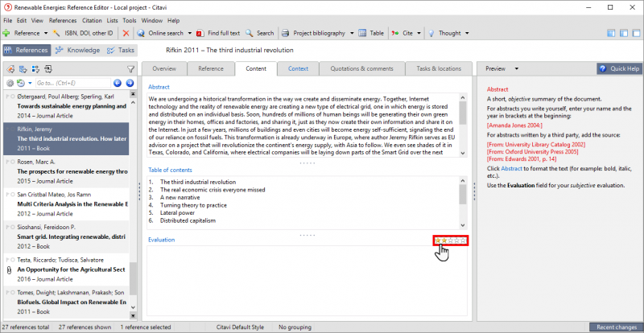Screen dimensions: 644x333
Task: Toggle read circle on Østergaard reference
Action: click(13, 97)
